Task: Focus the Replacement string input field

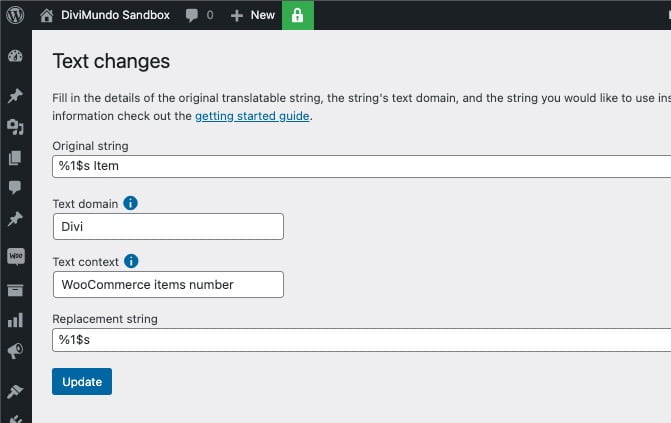Action: (362, 340)
